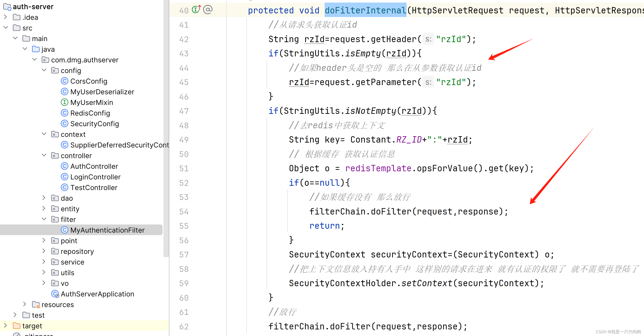Viewport: 644px width, 336px height.
Task: Open the MyUserMixin interface file
Action: click(91, 102)
